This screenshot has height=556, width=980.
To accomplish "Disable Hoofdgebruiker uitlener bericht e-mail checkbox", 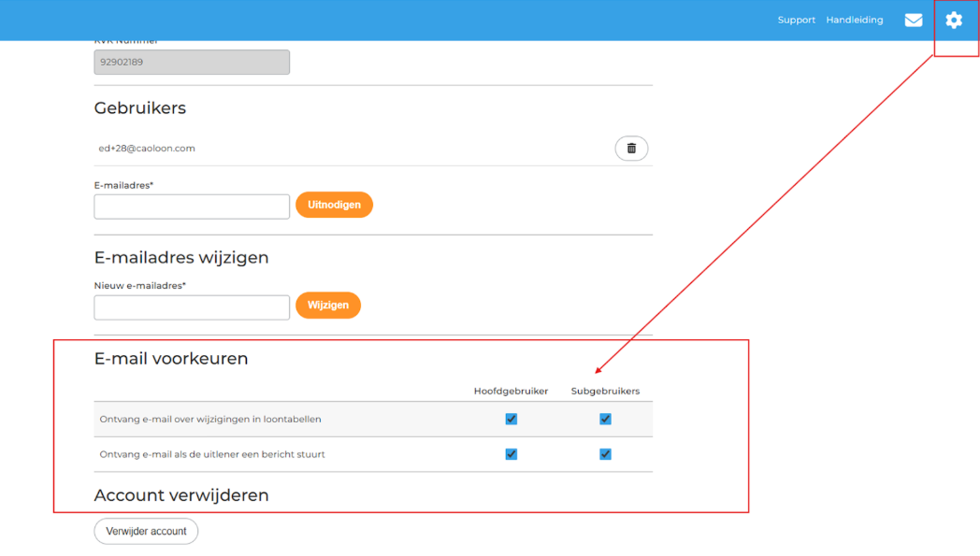I will point(511,454).
